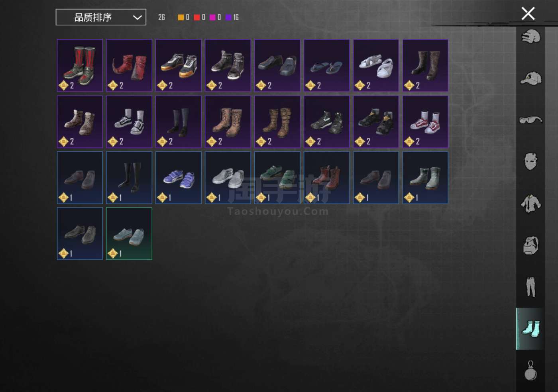558x392 pixels.
Task: Open the pendant category at sidebar bottom
Action: pos(530,370)
